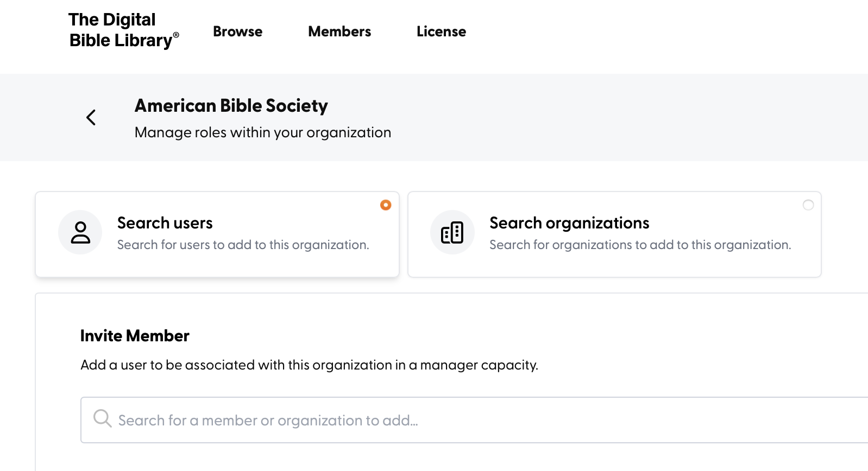Click the user silhouette icon in Search users
The image size is (868, 471).
(x=80, y=232)
